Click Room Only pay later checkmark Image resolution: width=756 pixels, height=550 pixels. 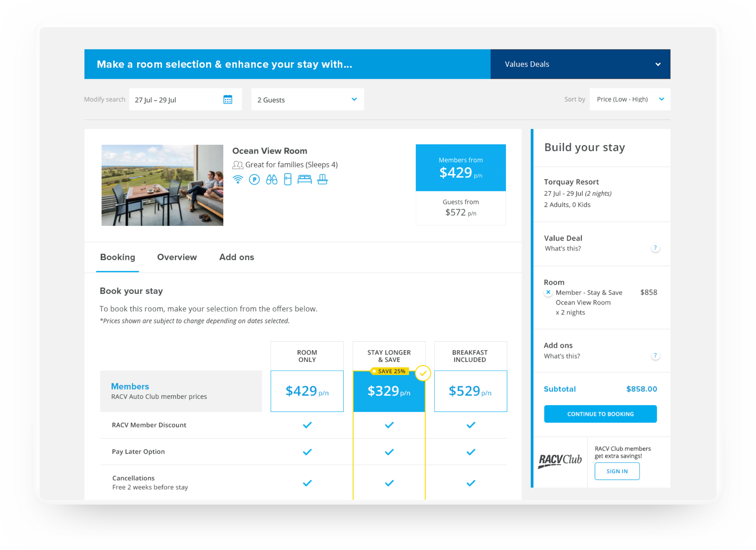[307, 452]
